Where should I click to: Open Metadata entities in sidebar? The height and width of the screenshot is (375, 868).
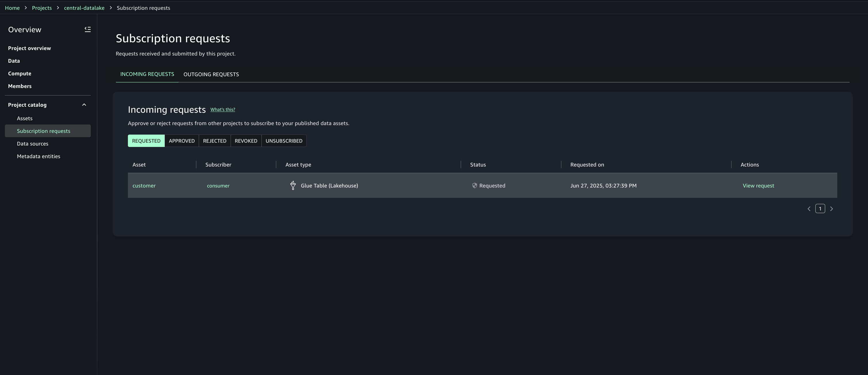(x=39, y=156)
